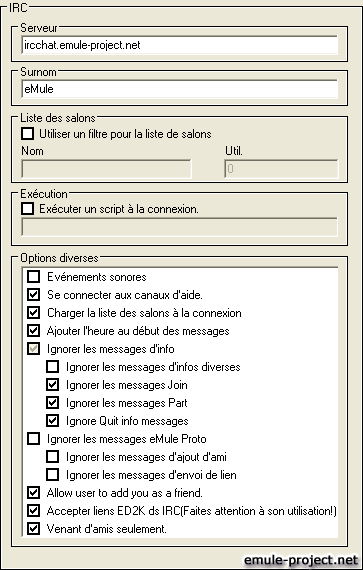This screenshot has height=570, width=363.
Task: Enable Ignorer les messages eMule Proto
Action: coord(33,439)
